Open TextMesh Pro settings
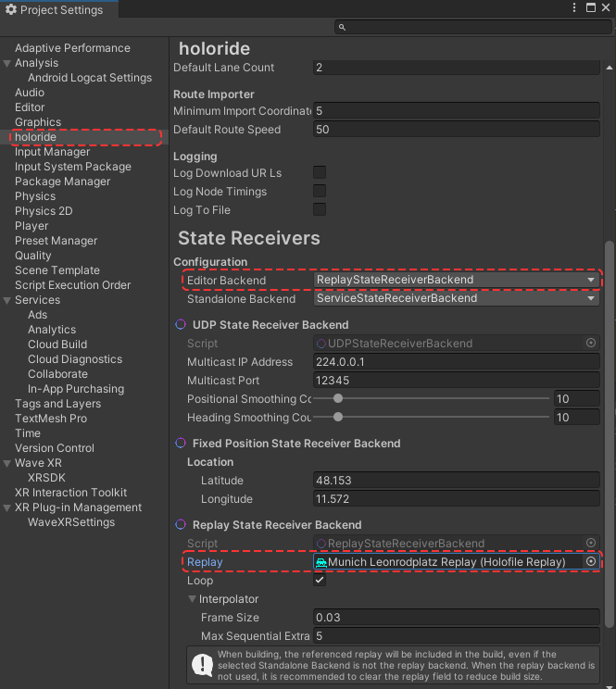 click(51, 419)
